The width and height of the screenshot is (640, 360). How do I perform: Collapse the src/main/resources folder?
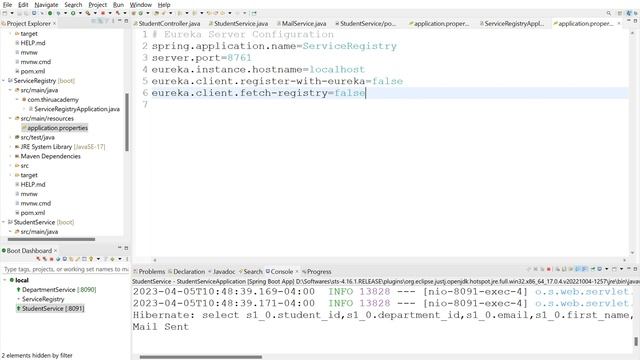pos(11,118)
